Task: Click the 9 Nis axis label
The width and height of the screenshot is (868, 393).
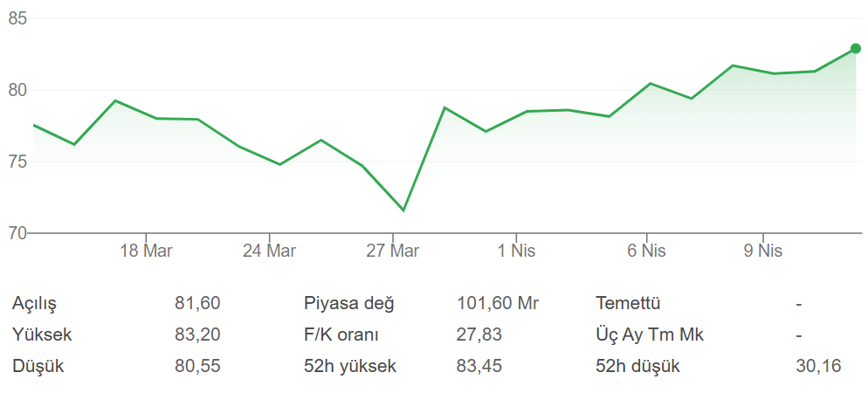Action: click(x=763, y=252)
